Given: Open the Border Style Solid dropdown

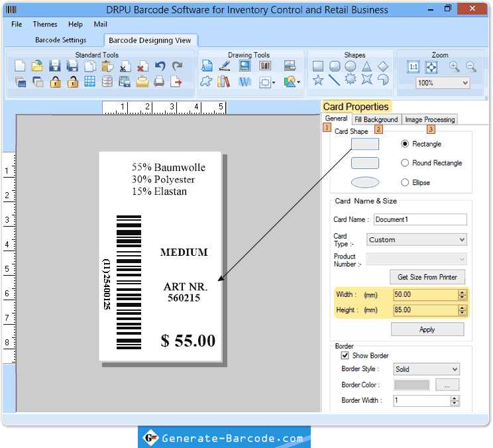Looking at the screenshot, I should pos(426,369).
